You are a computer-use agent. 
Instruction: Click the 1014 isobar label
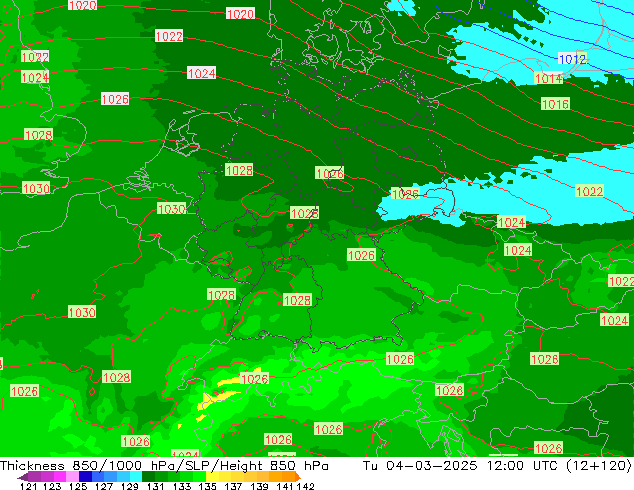pos(549,78)
